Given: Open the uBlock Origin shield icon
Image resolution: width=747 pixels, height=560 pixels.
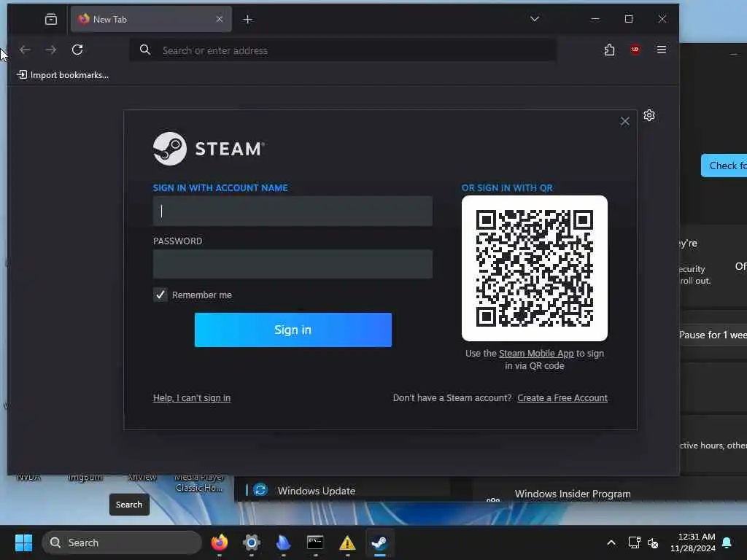Looking at the screenshot, I should 635,50.
